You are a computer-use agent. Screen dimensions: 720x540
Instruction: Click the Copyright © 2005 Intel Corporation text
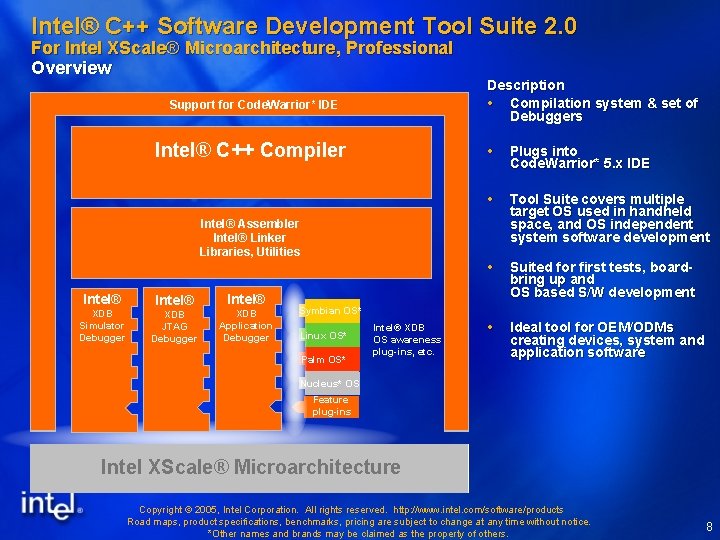tap(218, 510)
